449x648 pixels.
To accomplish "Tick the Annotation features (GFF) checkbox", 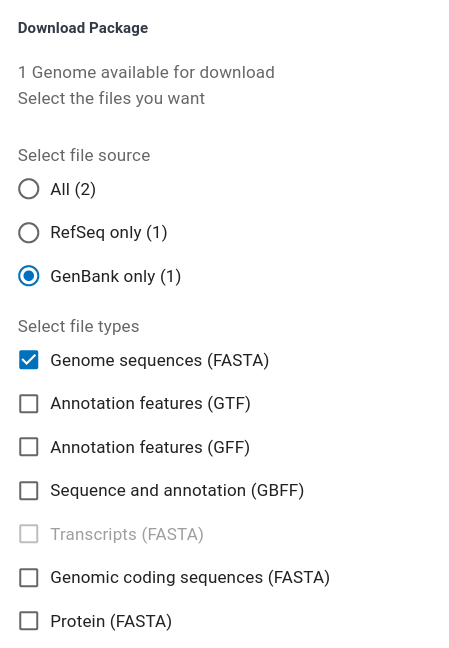I will 29,447.
